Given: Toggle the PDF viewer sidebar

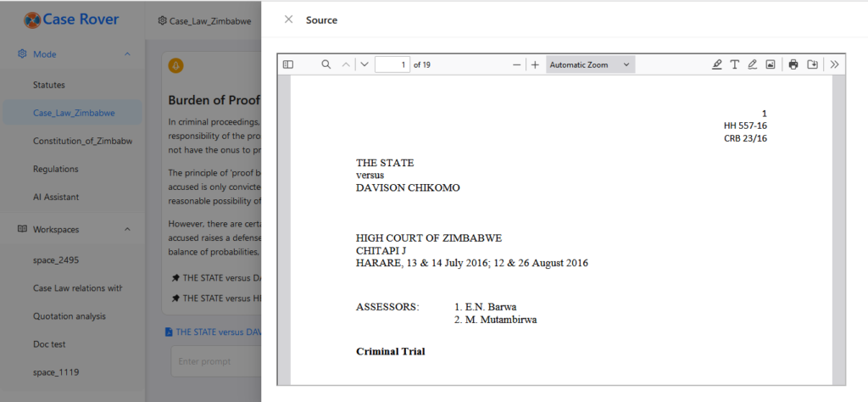Looking at the screenshot, I should coord(287,64).
